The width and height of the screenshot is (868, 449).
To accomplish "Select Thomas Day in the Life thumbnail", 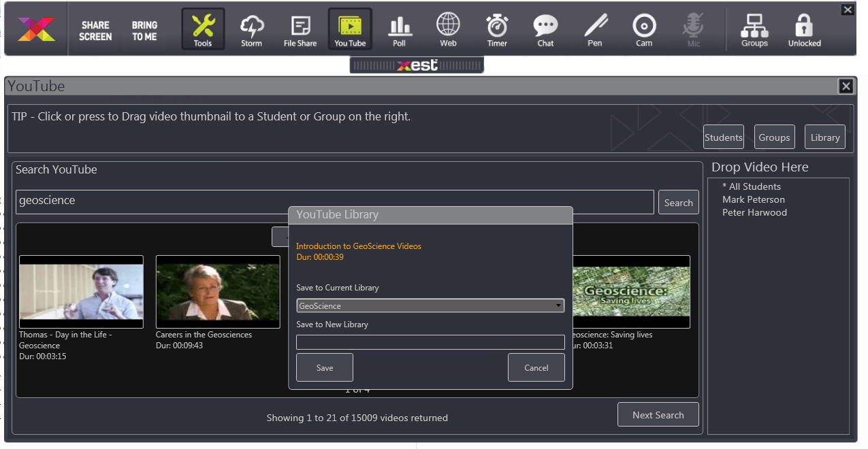I will click(x=82, y=292).
